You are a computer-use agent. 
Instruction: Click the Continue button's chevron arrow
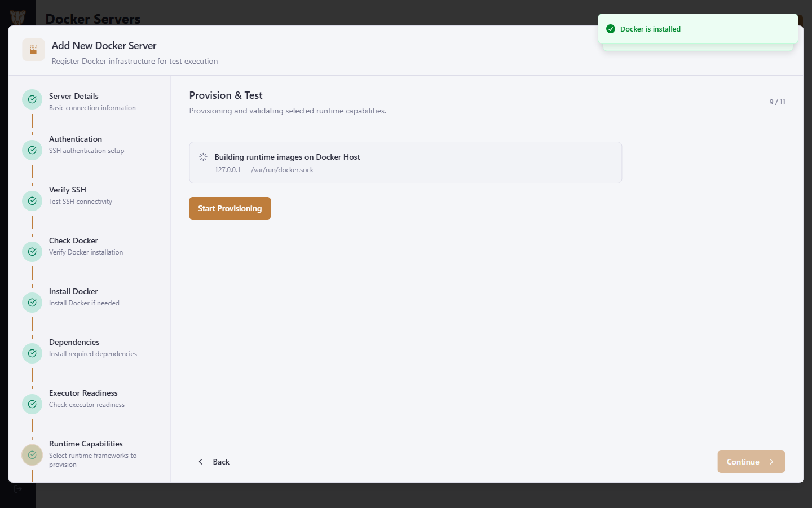[x=772, y=462]
